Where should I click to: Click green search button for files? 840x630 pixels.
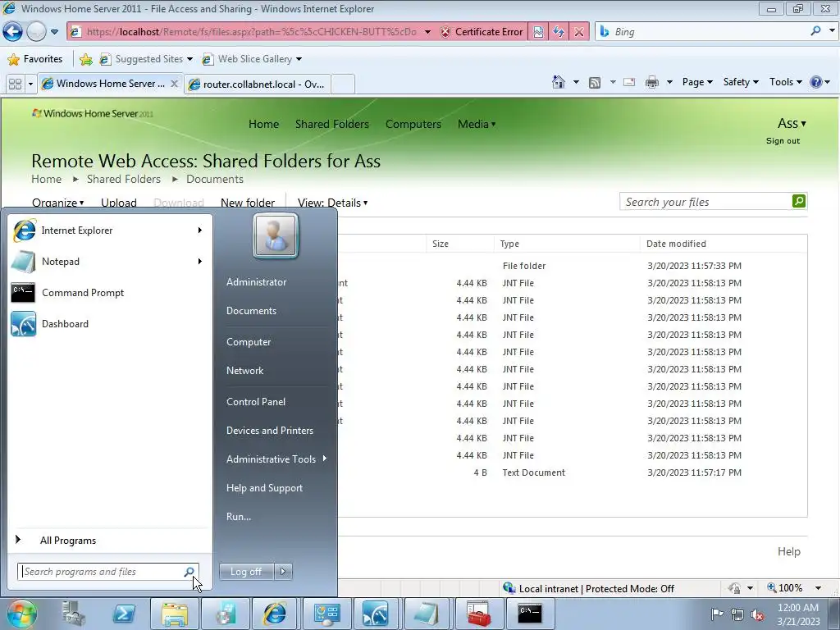point(798,201)
